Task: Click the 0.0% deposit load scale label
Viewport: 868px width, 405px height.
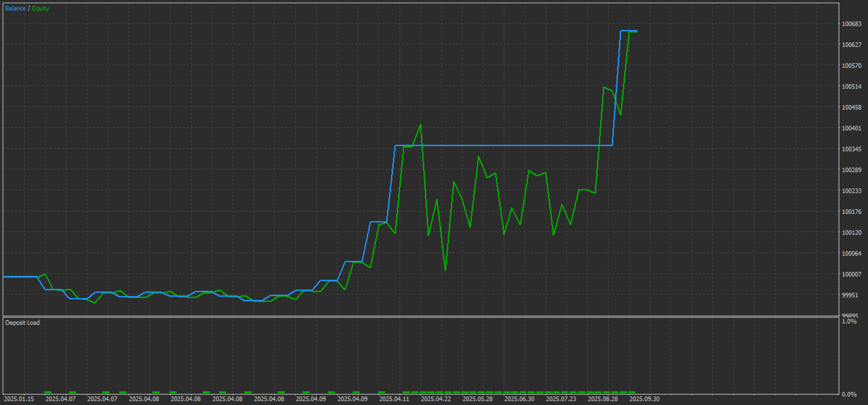Action: (848, 395)
